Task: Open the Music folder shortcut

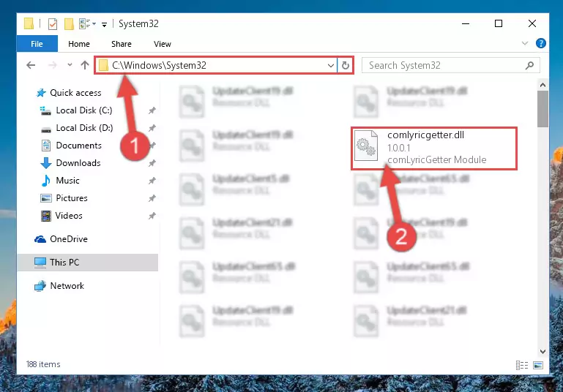Action: [x=67, y=181]
